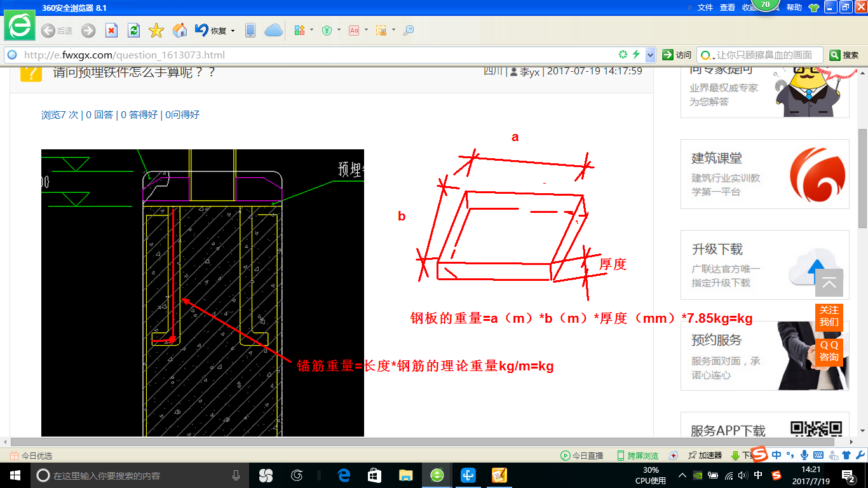Click the 0问得好 link
The width and height of the screenshot is (868, 488).
[x=182, y=115]
